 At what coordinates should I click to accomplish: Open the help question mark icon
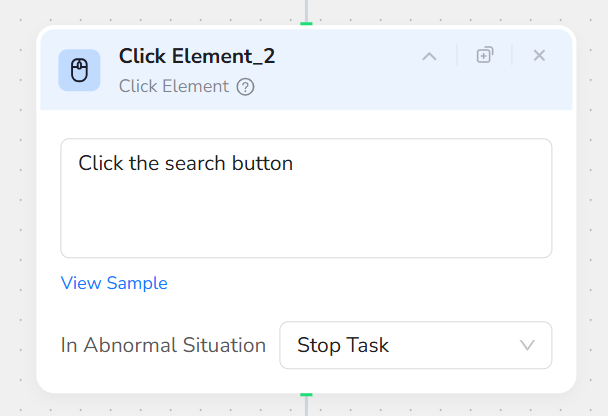(x=246, y=87)
